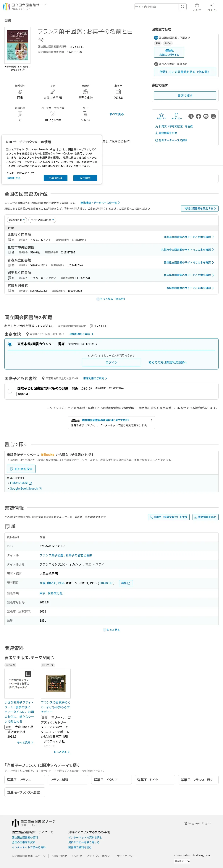Click map pin icon next to 東京本館 address

point(27,334)
